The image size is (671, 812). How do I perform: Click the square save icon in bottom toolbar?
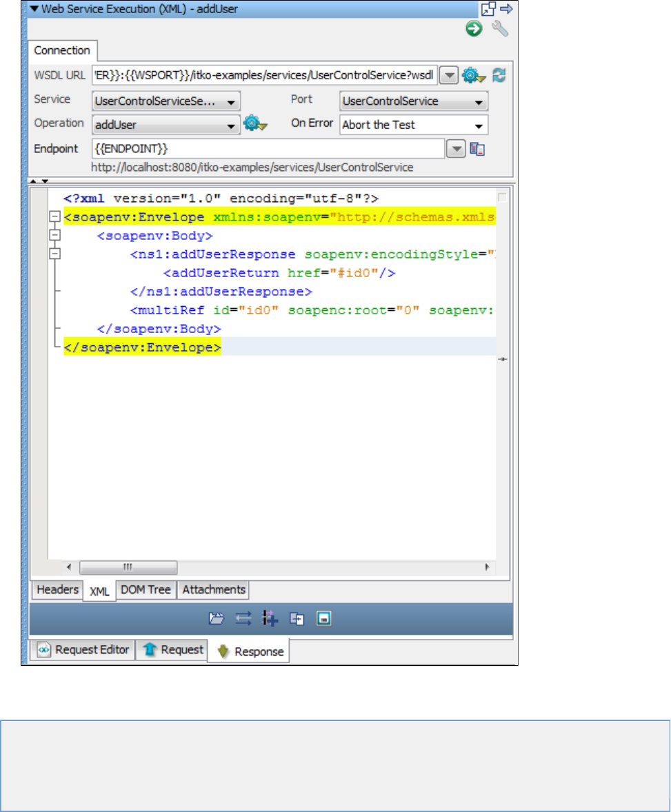click(x=324, y=618)
